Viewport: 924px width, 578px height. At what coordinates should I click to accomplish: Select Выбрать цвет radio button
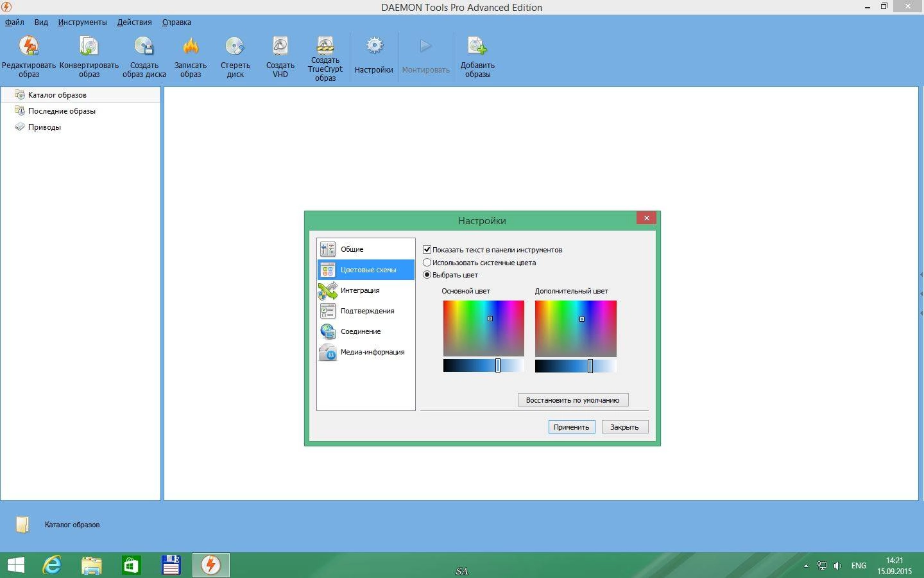tap(427, 274)
